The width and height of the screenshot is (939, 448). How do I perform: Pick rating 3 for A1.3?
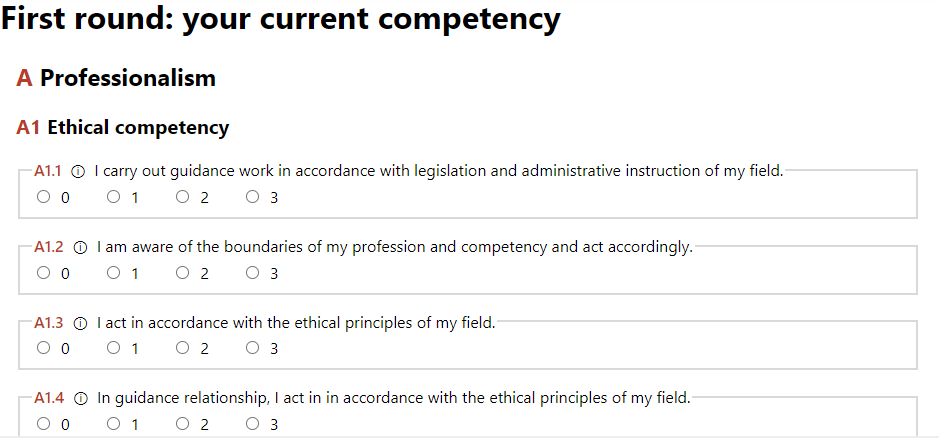pyautogui.click(x=253, y=347)
